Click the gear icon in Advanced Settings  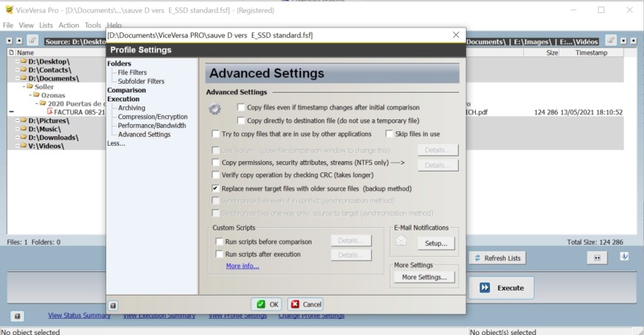click(215, 109)
